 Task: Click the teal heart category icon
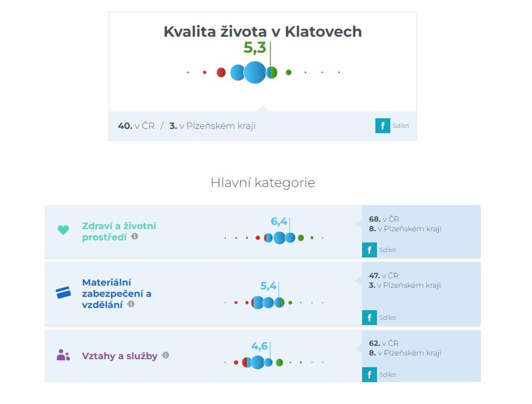tap(63, 230)
